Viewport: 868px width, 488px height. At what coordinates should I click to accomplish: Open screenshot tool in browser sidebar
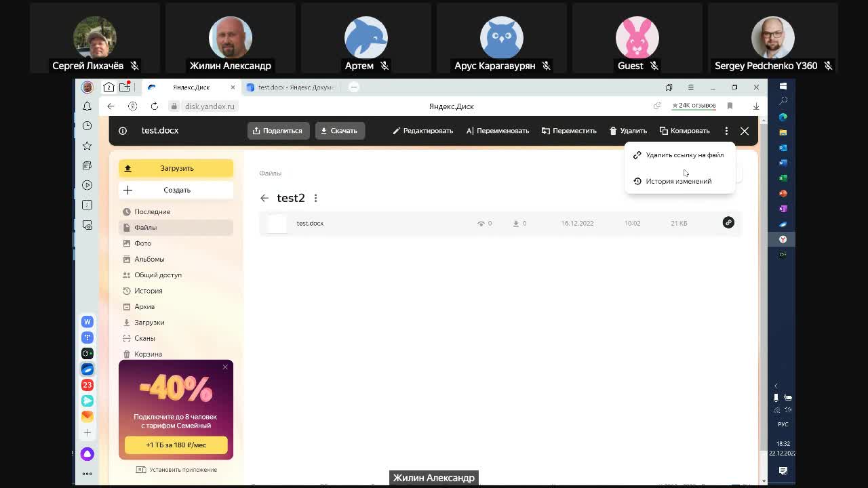point(87,225)
